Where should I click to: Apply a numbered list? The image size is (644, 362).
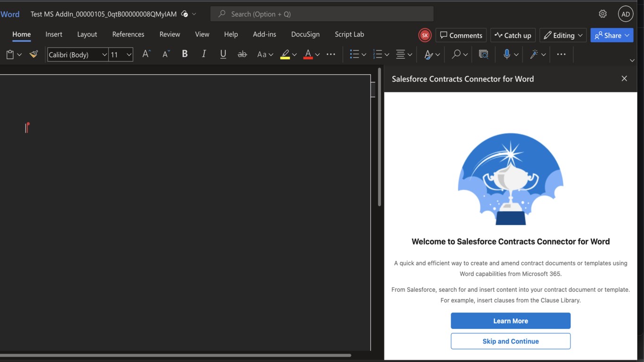point(377,55)
